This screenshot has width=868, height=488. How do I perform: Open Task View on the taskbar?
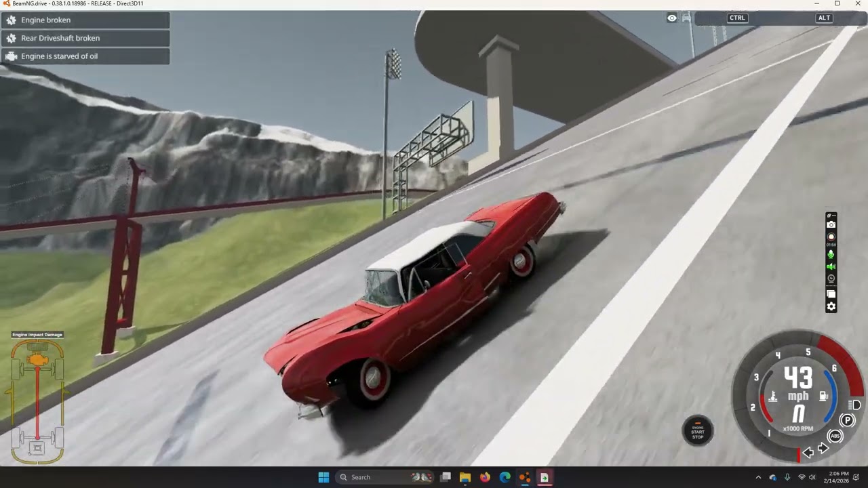[446, 477]
